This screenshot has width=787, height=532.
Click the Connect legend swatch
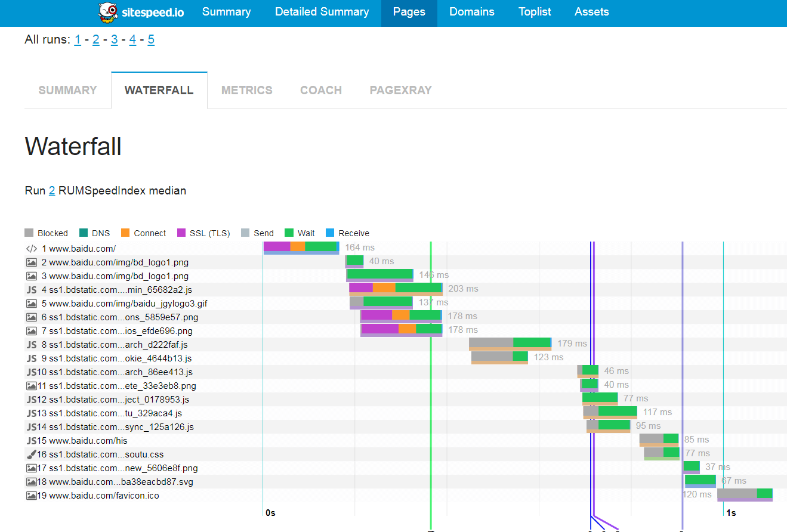[x=125, y=233]
